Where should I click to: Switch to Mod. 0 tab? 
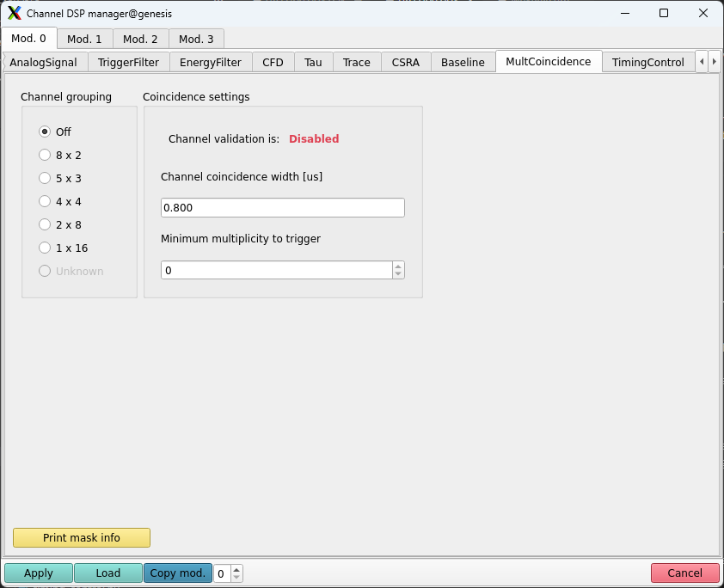tap(29, 39)
